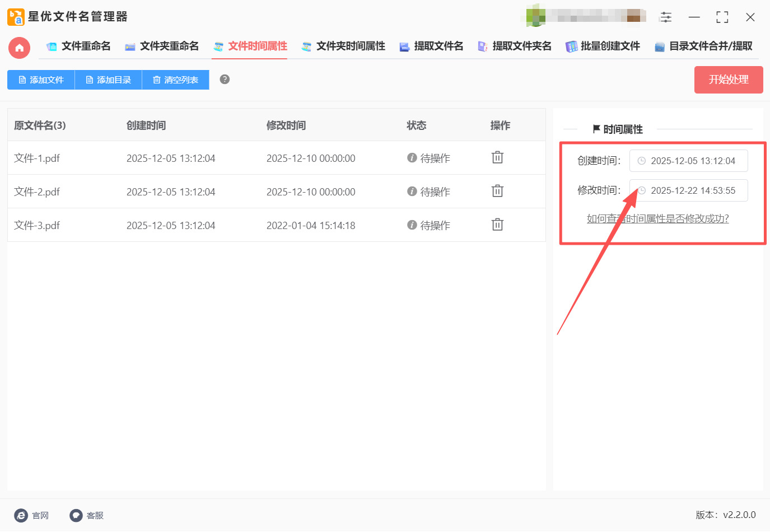Click version text v2.2.0.0
The width and height of the screenshot is (770, 532).
(x=739, y=515)
